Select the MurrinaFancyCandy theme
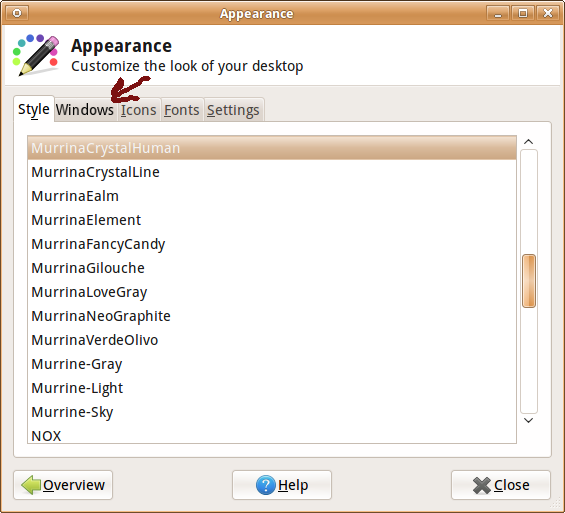 point(272,244)
